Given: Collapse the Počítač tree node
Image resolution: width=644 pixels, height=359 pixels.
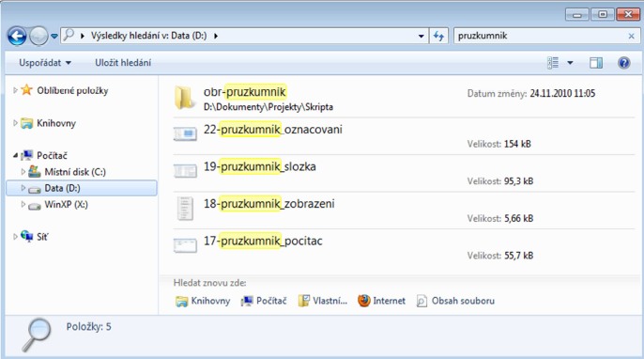Looking at the screenshot, I should [15, 155].
